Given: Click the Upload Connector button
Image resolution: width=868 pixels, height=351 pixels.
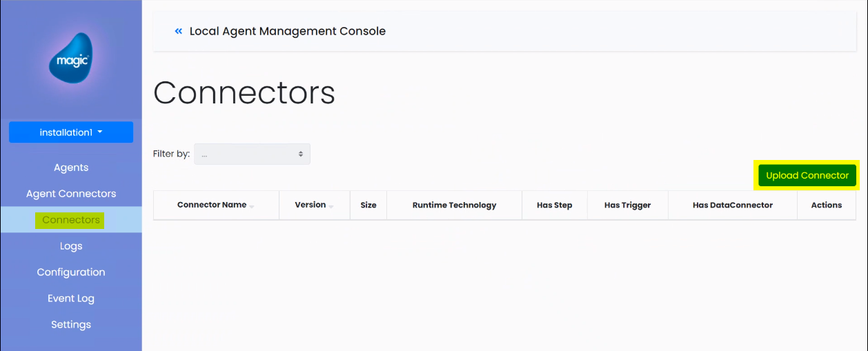Looking at the screenshot, I should point(807,176).
